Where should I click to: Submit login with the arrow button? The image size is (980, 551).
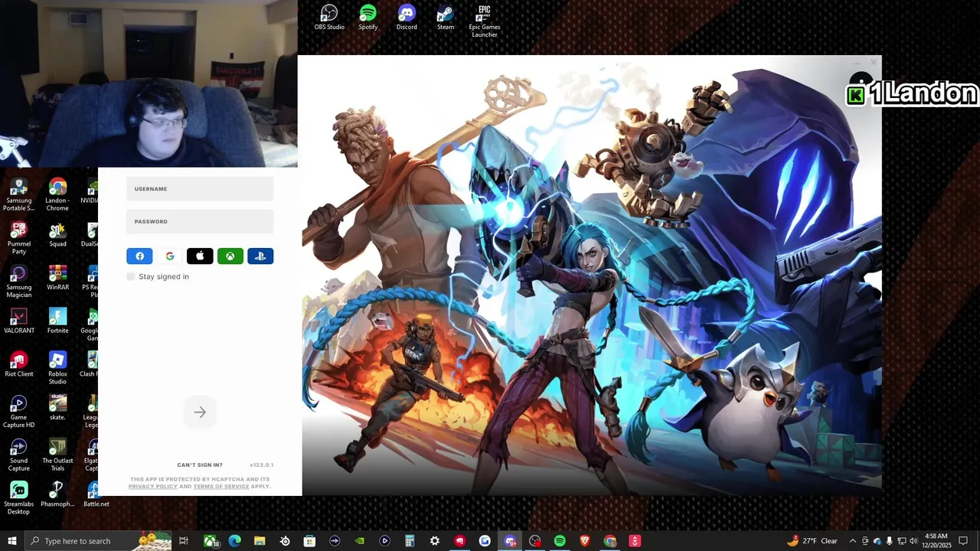point(200,412)
